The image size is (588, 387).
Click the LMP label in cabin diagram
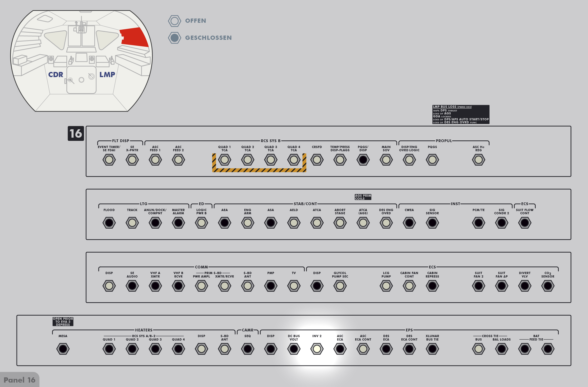107,74
